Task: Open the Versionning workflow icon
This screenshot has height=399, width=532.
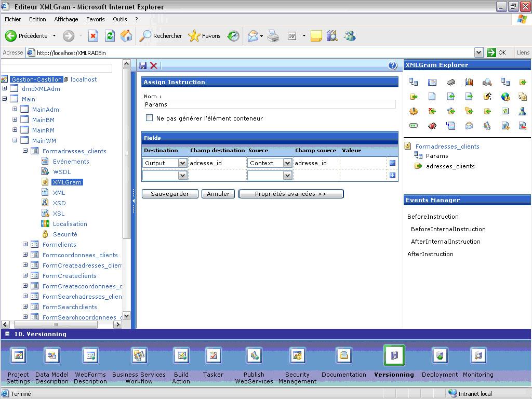Action: 394,356
